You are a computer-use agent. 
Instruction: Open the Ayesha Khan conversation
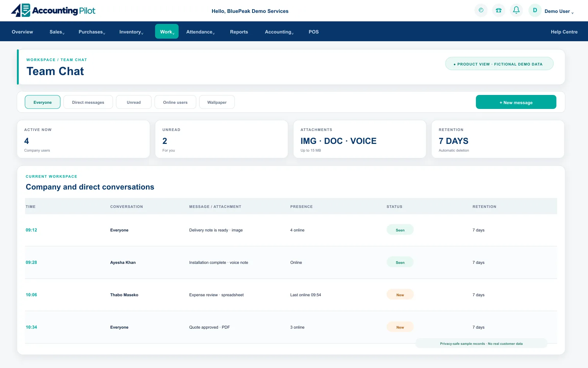tap(123, 262)
